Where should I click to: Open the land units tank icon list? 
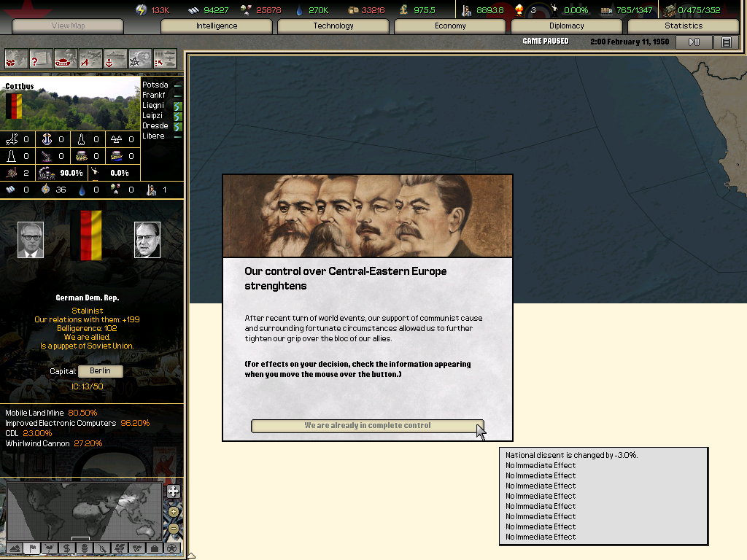tap(66, 58)
